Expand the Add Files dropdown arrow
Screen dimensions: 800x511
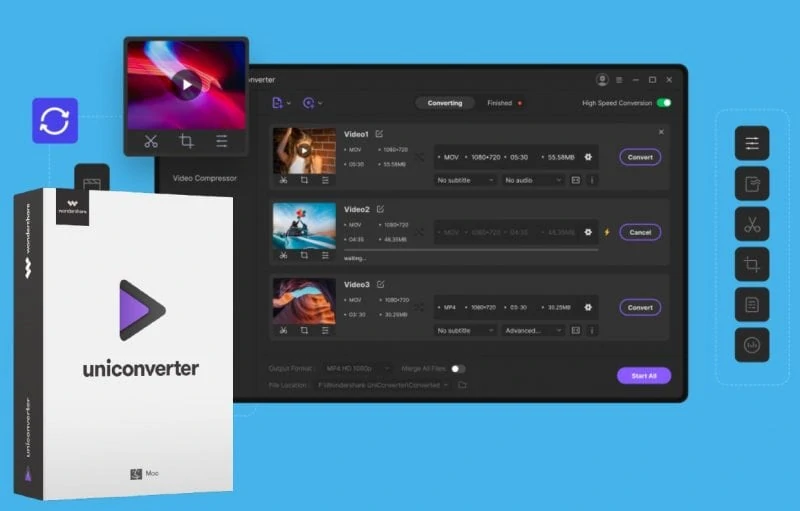[x=289, y=103]
